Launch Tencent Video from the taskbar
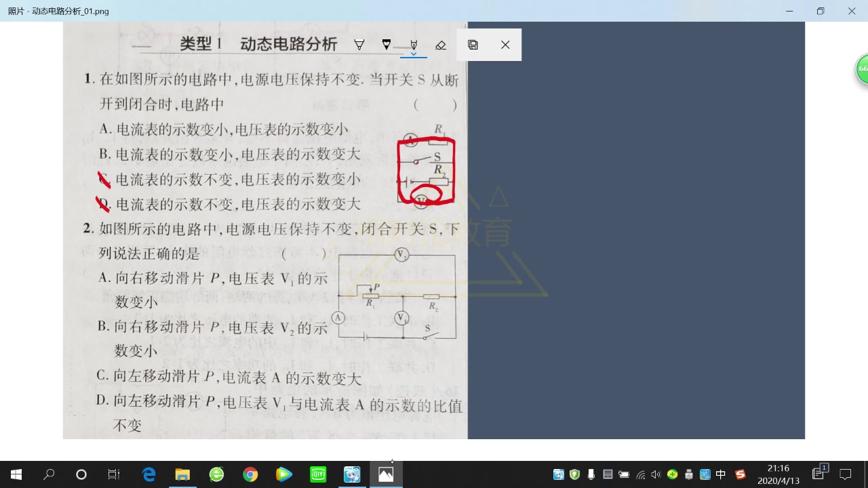Viewport: 868px width, 488px height. tap(284, 474)
